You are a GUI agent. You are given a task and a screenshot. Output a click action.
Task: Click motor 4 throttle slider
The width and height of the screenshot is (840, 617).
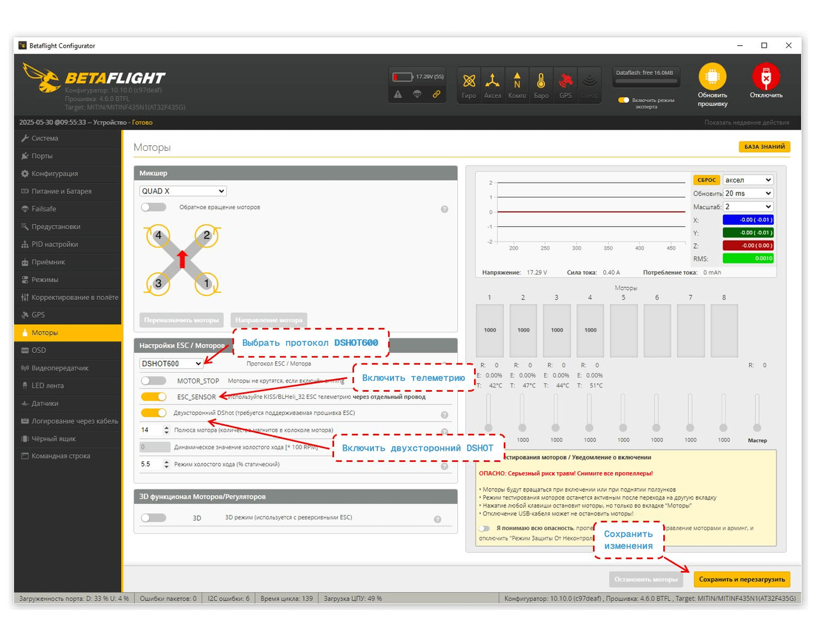589,412
